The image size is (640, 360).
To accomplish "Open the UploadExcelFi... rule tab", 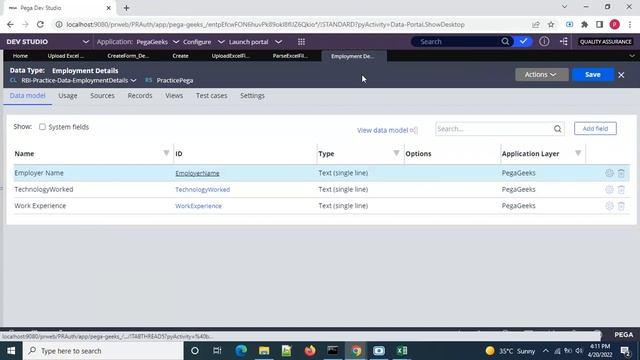I will [231, 56].
